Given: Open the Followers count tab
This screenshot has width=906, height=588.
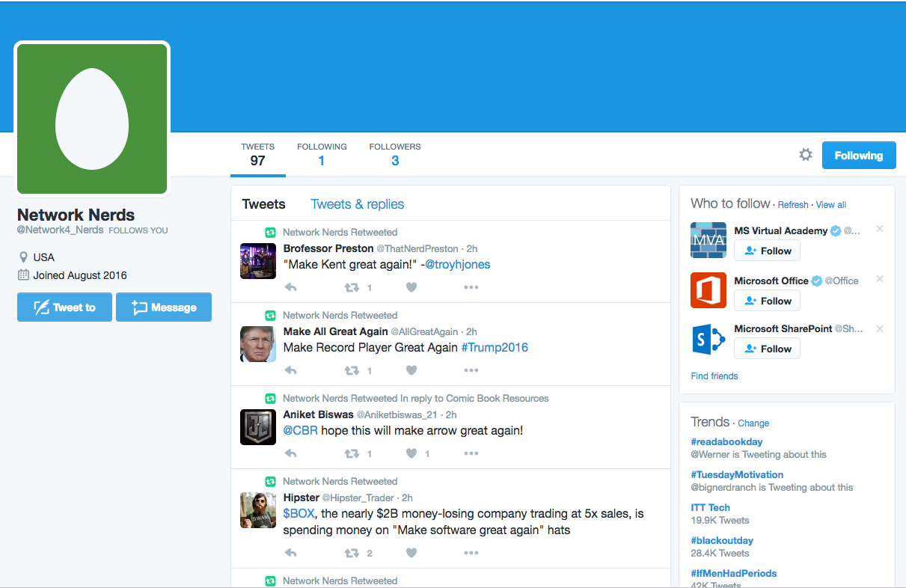Looking at the screenshot, I should pyautogui.click(x=395, y=154).
